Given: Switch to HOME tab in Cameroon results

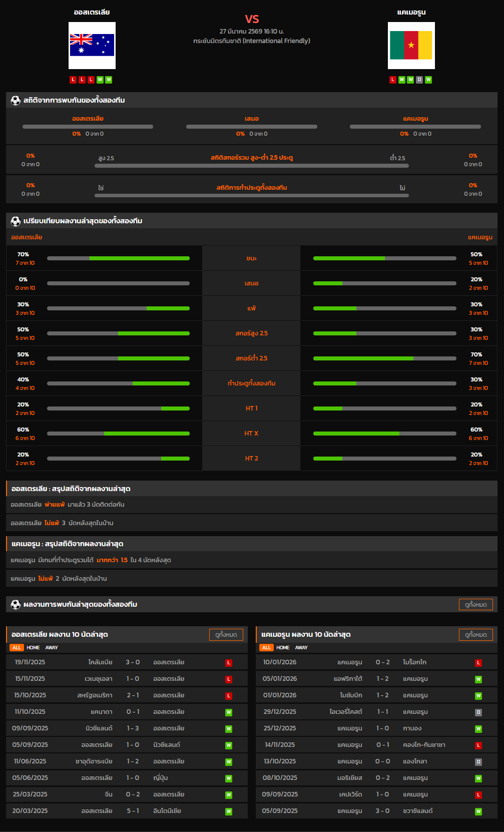Looking at the screenshot, I should [x=283, y=648].
